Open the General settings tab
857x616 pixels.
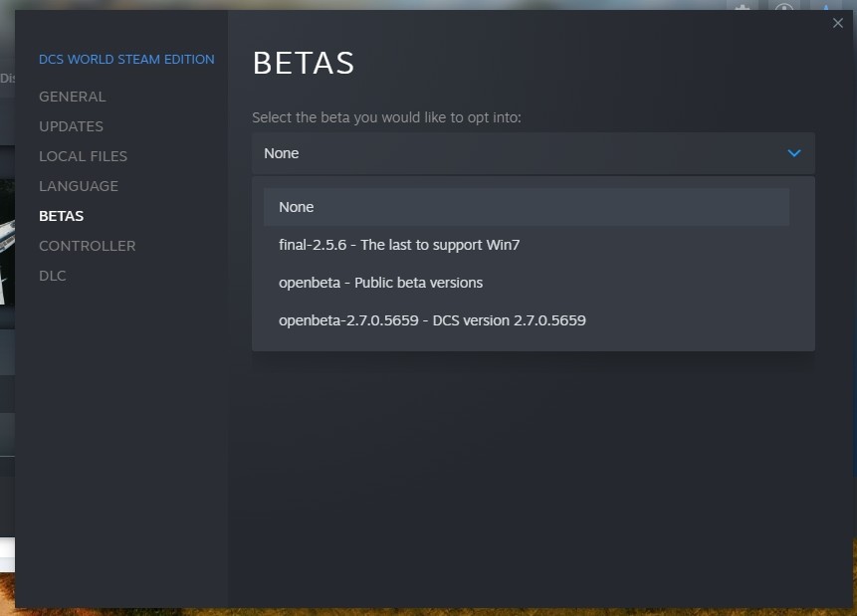click(72, 97)
